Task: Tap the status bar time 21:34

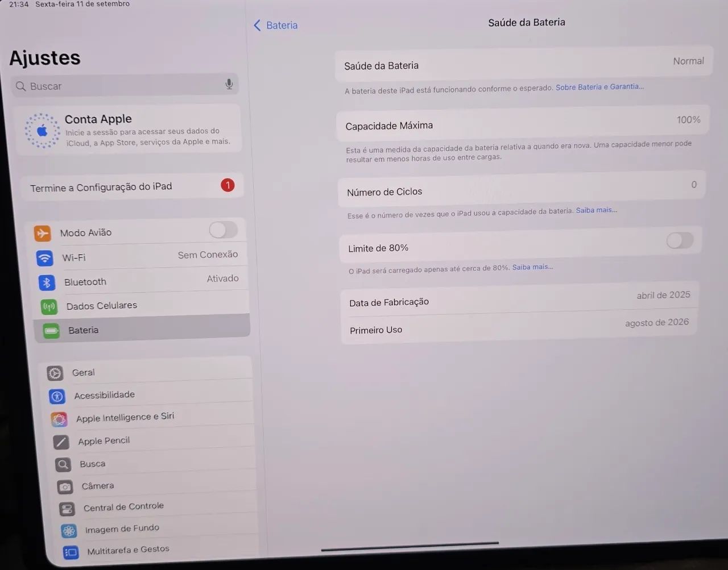Action: point(19,4)
